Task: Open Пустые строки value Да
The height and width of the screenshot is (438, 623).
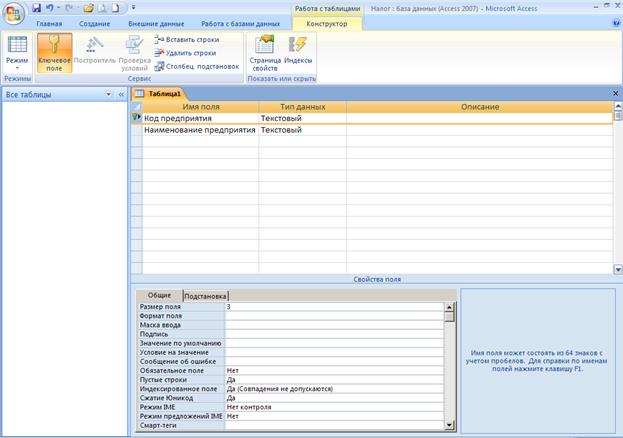Action: (334, 380)
